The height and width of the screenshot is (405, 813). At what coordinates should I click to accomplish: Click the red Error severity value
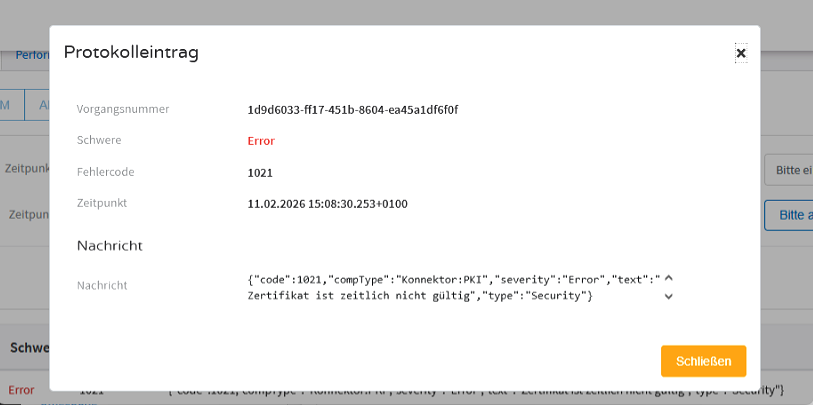[261, 141]
